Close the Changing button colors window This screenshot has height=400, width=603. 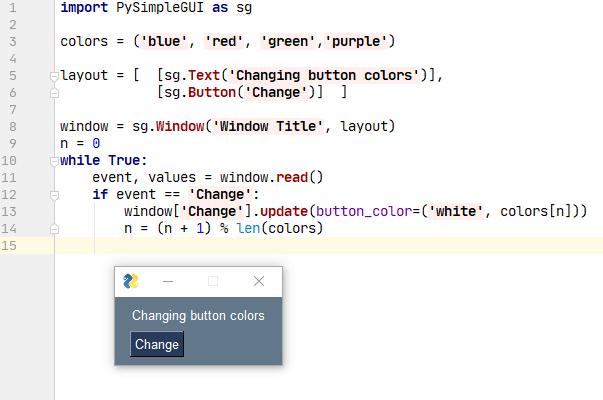coord(259,281)
